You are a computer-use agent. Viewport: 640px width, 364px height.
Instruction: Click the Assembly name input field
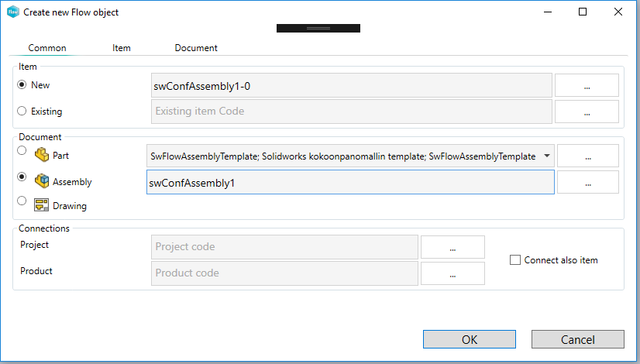point(349,183)
